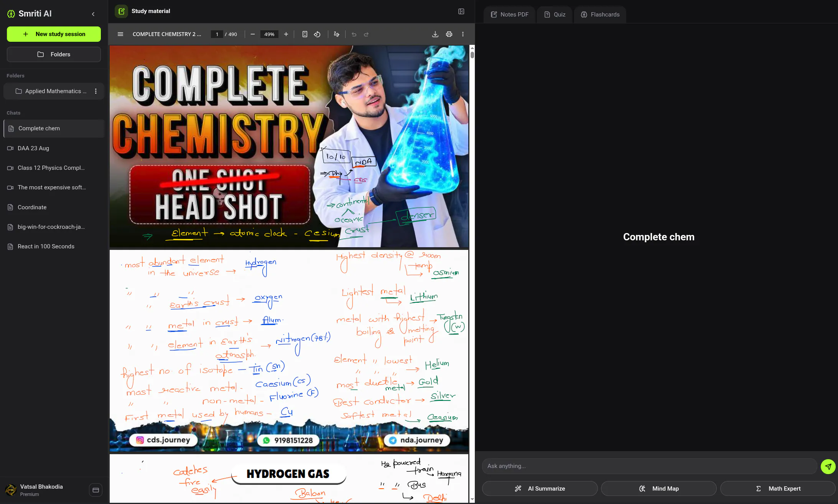Screen dimensions: 838x504
Task: Open the Coordinate chat
Action: pos(54,207)
